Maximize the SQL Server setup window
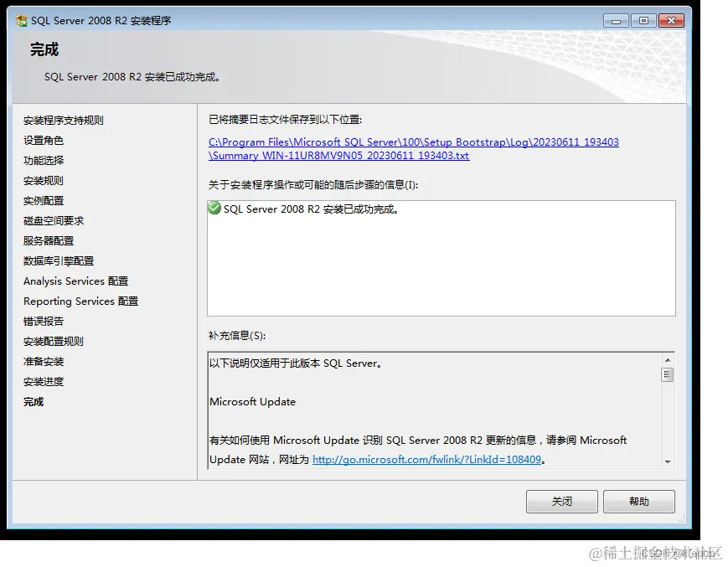 [643, 21]
